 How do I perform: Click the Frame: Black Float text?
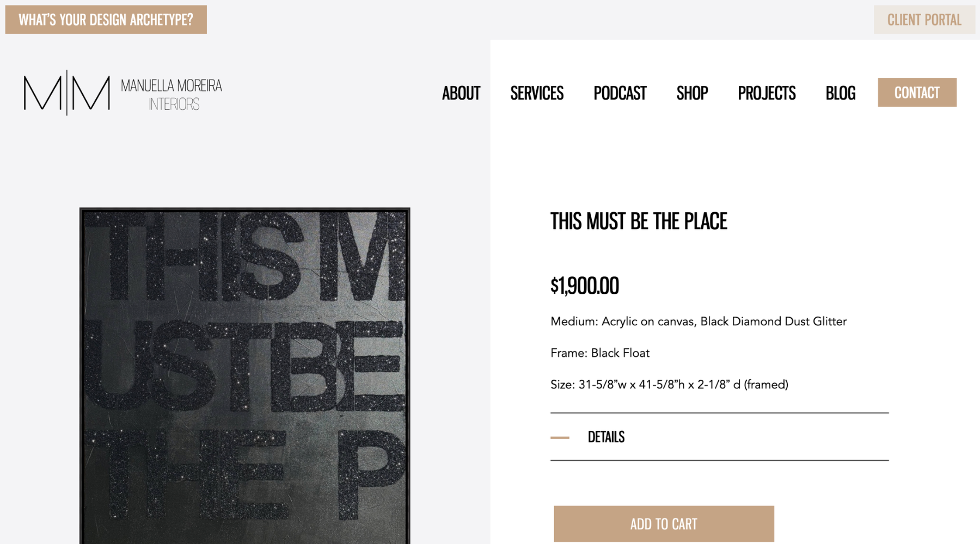(600, 353)
